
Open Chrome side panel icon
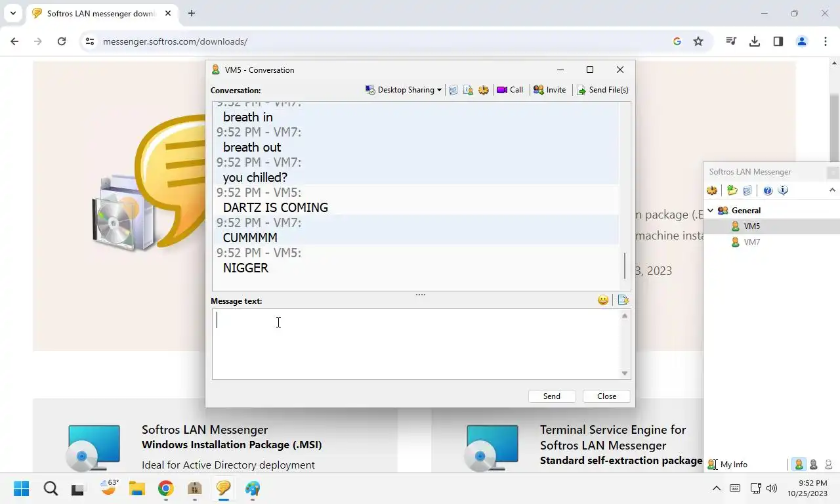point(778,41)
